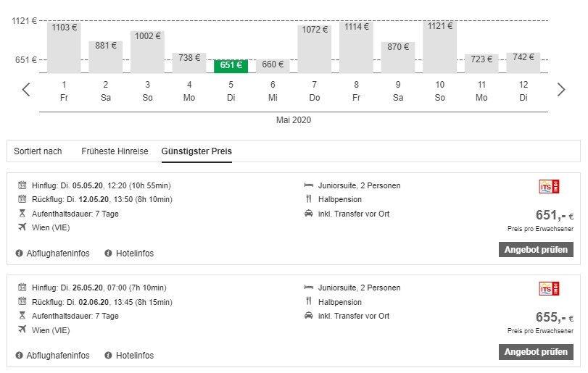Screen dimensions: 588x373
Task: Switch to Früheste Hinreise sorting tab
Action: [115, 151]
